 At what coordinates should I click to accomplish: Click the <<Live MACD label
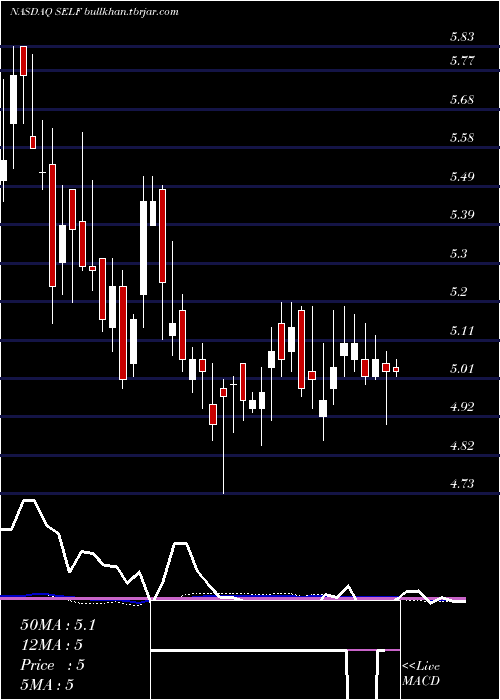click(421, 674)
